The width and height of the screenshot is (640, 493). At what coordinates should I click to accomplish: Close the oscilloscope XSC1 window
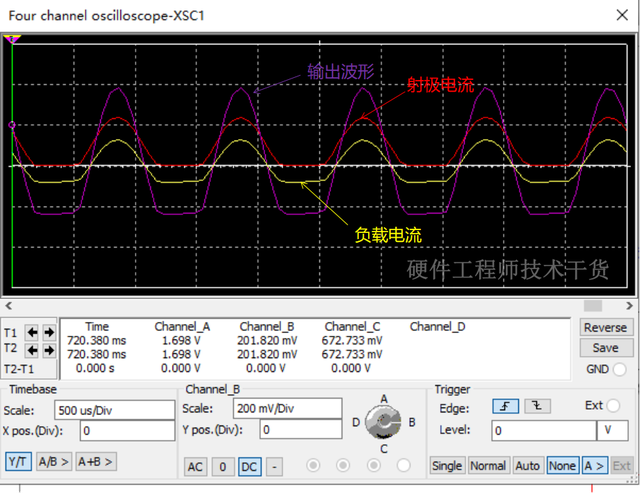point(622,16)
